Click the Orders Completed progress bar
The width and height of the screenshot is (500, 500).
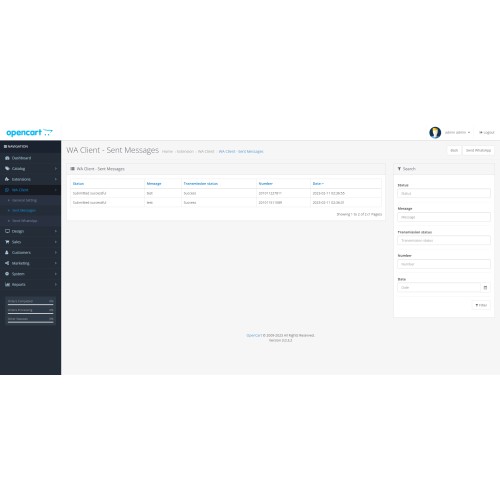pos(31,304)
